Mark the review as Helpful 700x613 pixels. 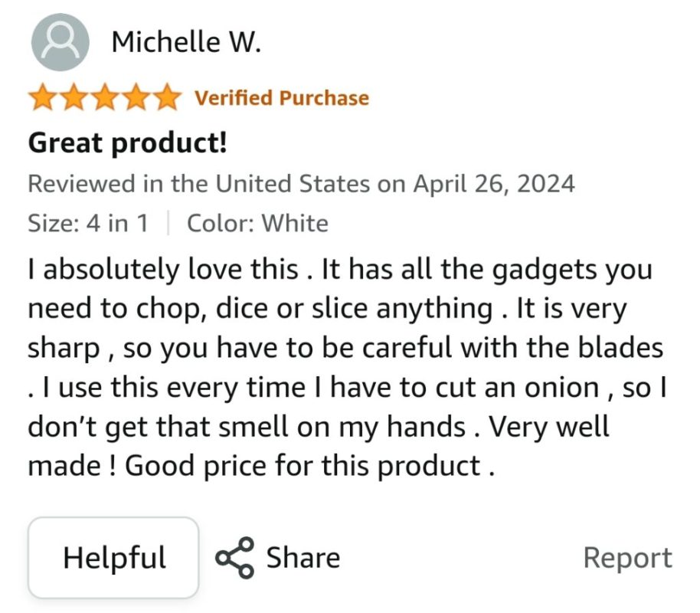click(x=114, y=557)
